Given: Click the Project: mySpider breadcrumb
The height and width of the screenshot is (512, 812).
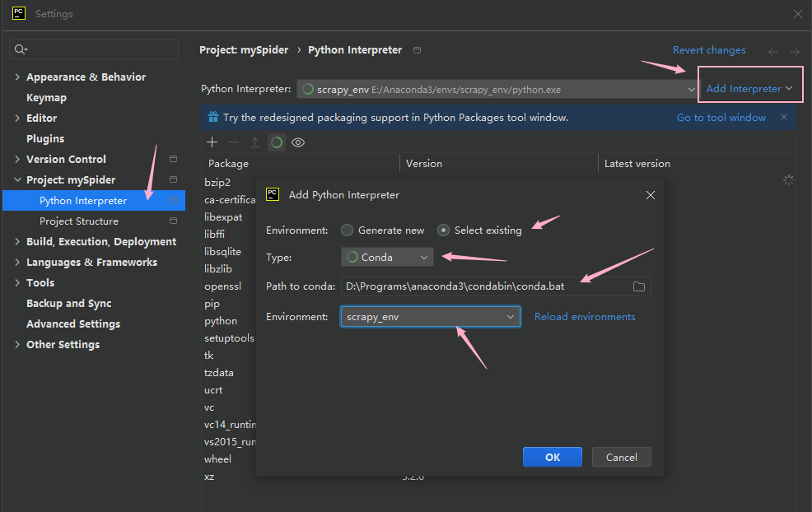Looking at the screenshot, I should [x=244, y=50].
